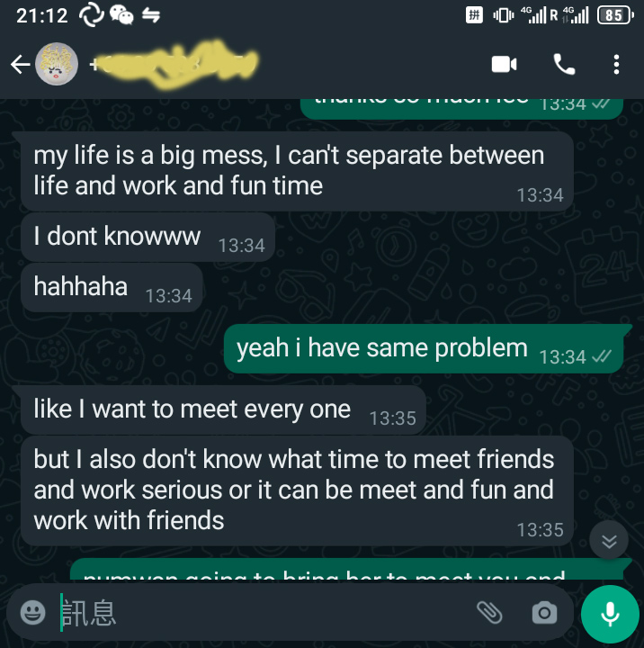The width and height of the screenshot is (644, 648).
Task: Select the "my life is a big mess" message
Action: [297, 172]
